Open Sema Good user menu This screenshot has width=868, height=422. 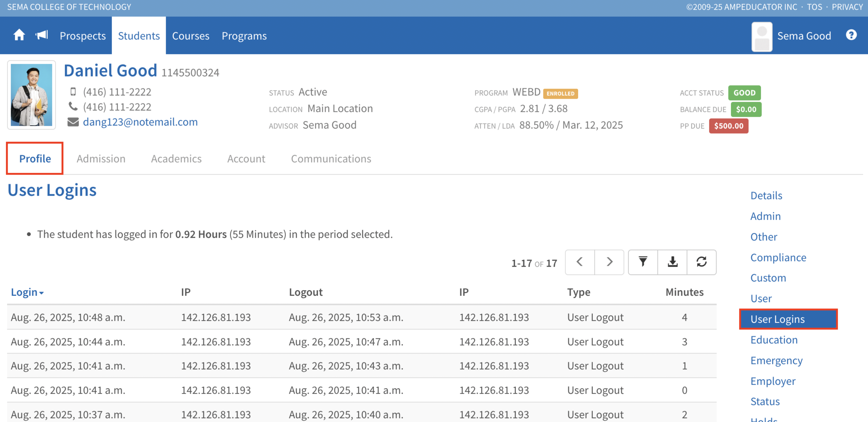point(803,36)
